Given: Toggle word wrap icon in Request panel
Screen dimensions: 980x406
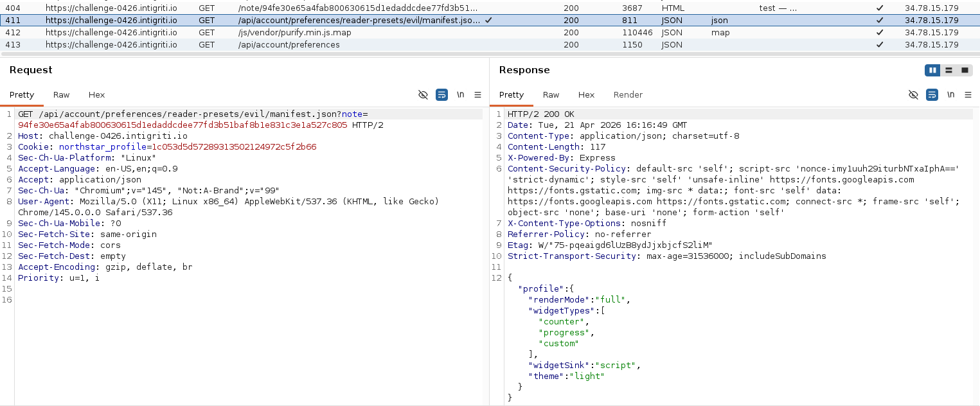Looking at the screenshot, I should (x=441, y=94).
